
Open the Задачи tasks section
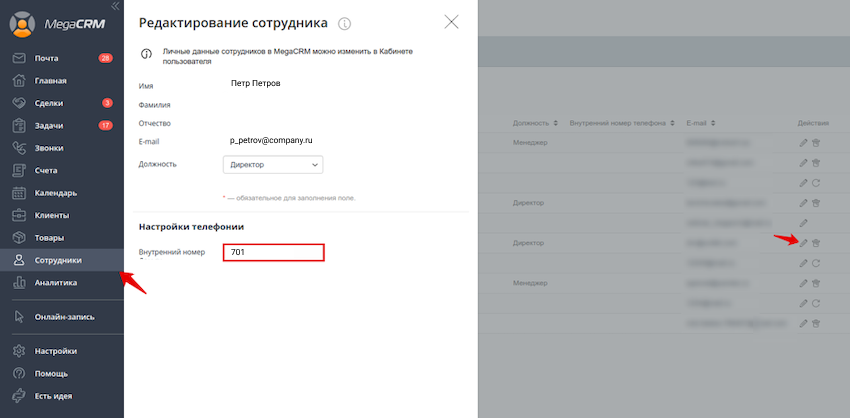[62, 125]
